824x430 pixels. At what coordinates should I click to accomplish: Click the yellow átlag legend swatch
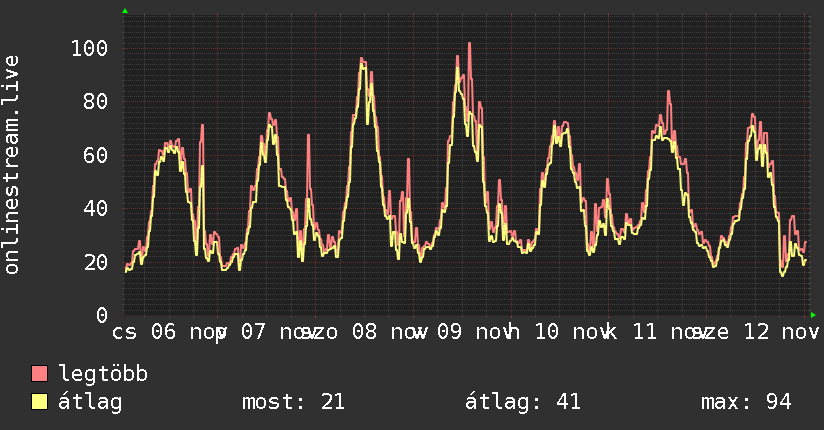[x=39, y=402]
